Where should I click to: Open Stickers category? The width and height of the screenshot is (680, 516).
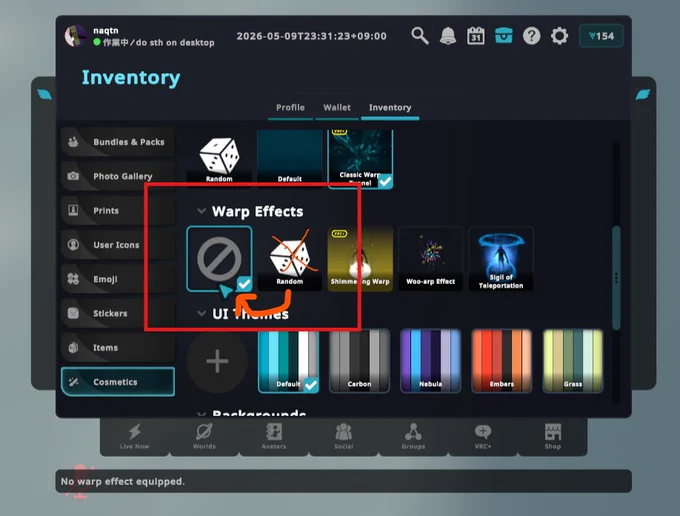118,313
